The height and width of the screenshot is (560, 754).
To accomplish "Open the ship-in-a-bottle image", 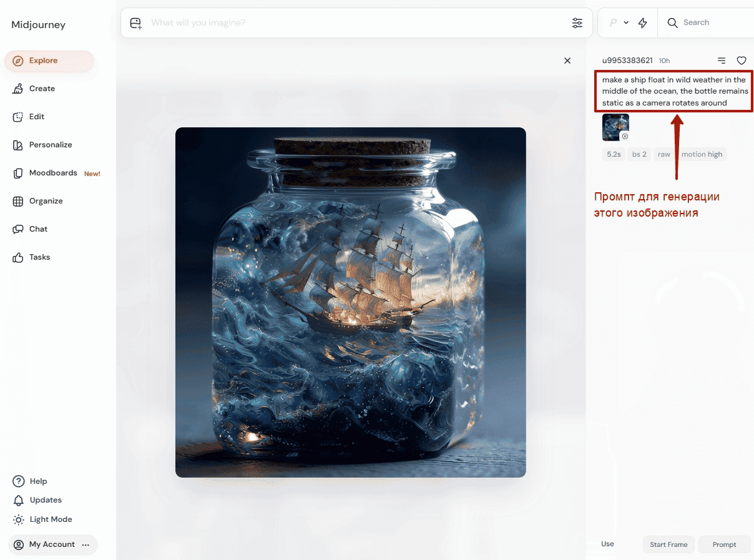I will [351, 303].
